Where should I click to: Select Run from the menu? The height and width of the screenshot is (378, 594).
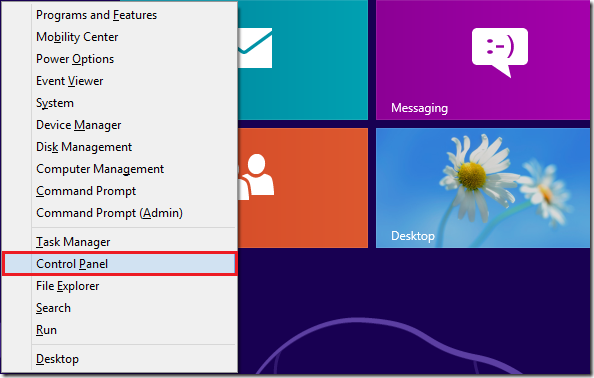pos(120,330)
